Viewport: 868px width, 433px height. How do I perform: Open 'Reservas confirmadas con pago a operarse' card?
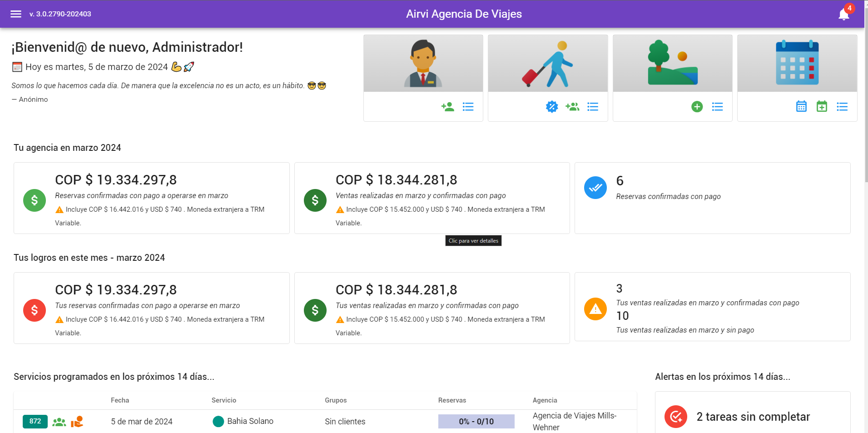tap(151, 198)
